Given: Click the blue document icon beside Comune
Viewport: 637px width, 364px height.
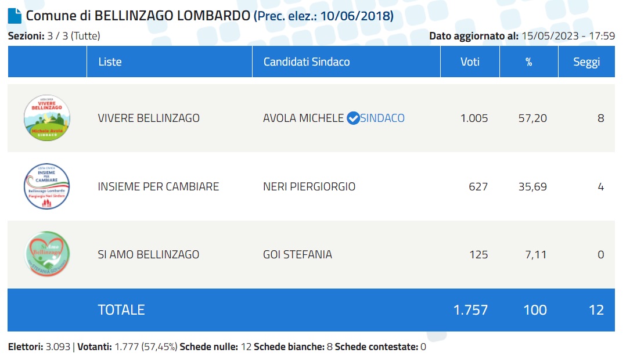Looking at the screenshot, I should (x=15, y=16).
